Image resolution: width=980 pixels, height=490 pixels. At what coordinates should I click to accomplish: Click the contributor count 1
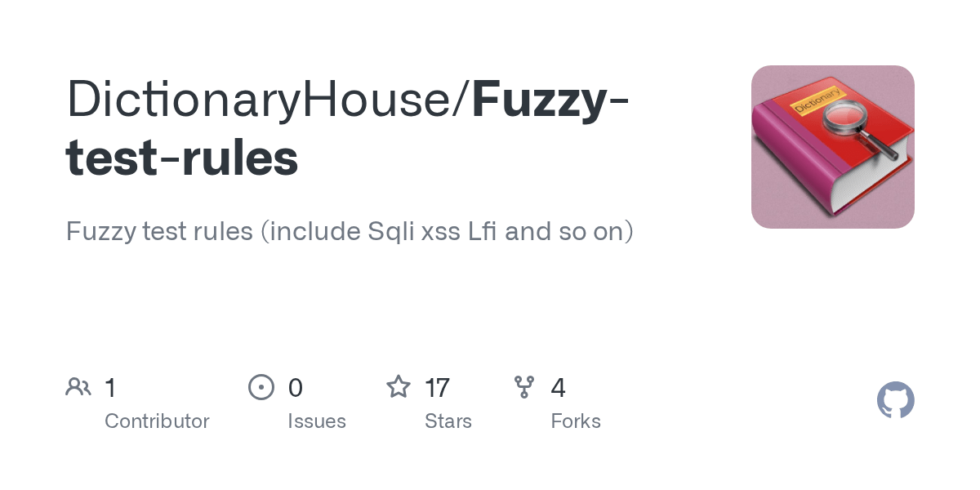[x=110, y=387]
